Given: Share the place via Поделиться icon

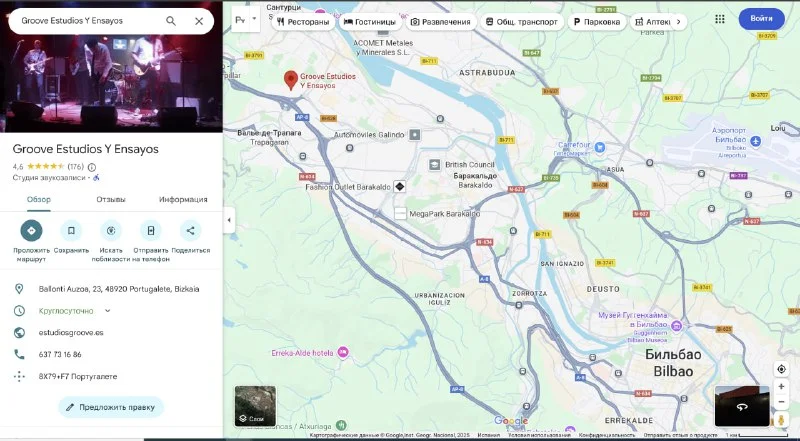Looking at the screenshot, I should [x=191, y=231].
